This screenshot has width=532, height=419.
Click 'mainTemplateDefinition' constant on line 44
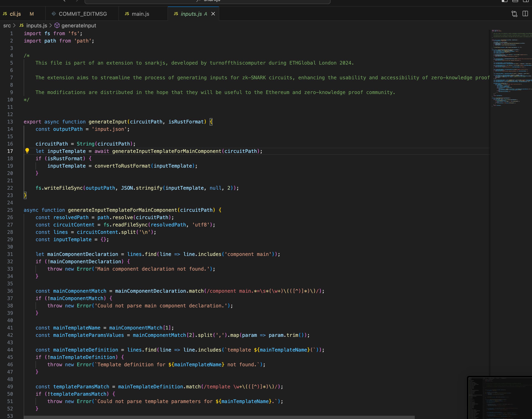point(86,350)
